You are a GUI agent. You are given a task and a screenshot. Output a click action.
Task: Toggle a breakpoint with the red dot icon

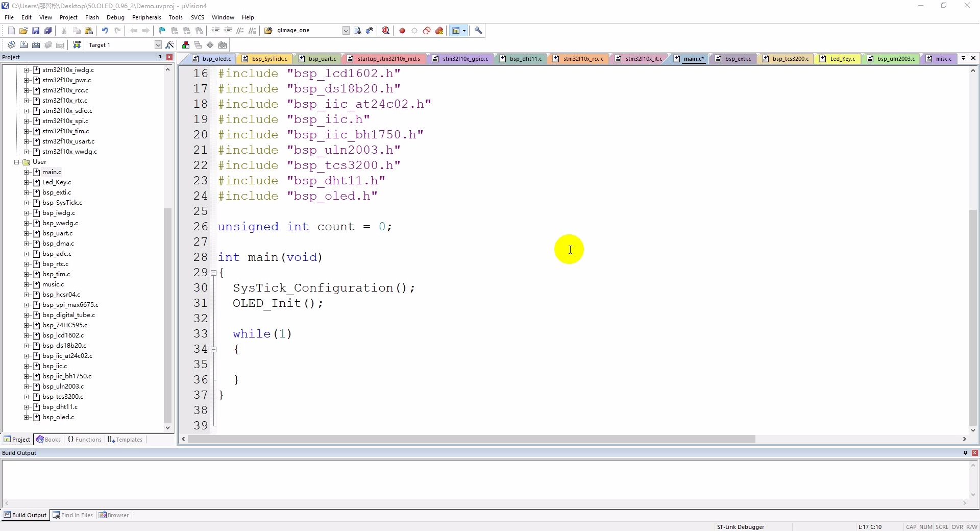402,30
